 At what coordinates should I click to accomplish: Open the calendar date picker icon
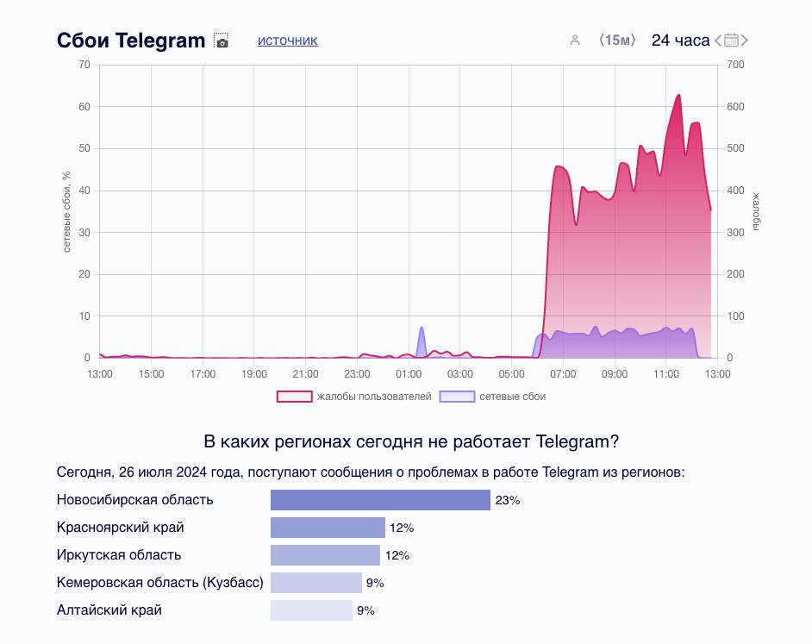732,41
